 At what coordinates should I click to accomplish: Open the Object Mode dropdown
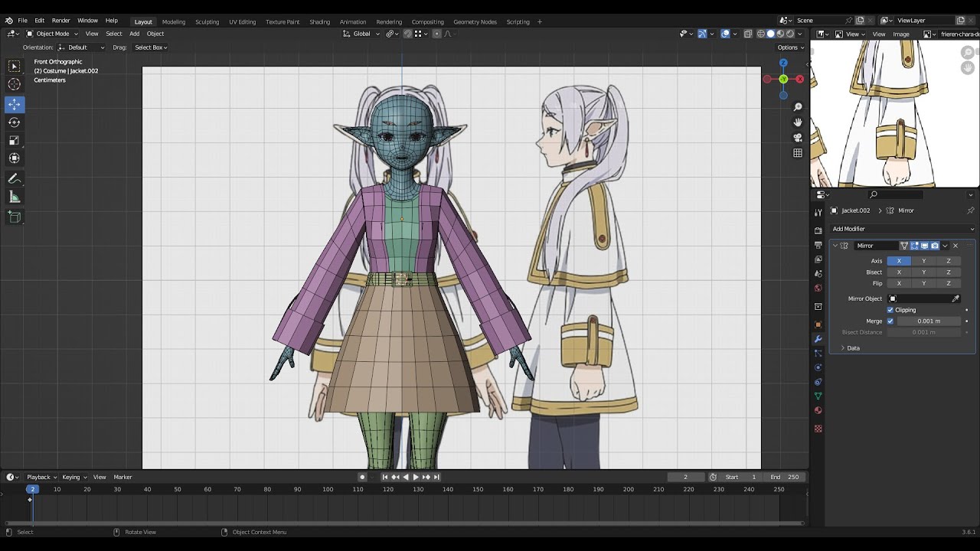click(x=52, y=34)
